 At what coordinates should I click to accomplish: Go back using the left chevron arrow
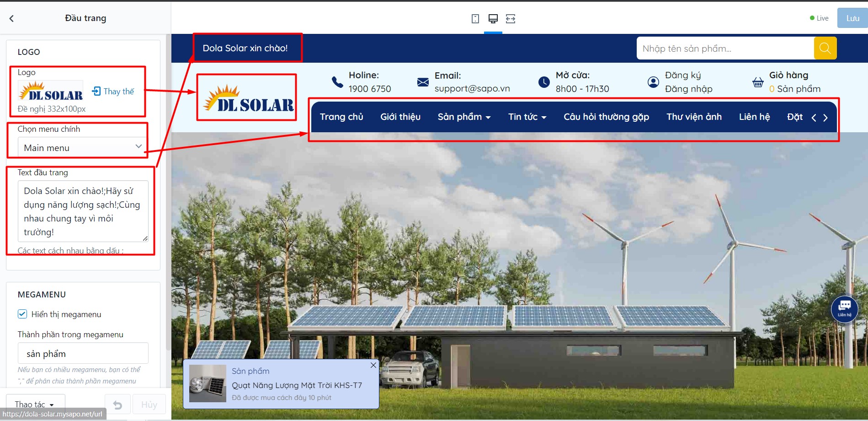click(x=11, y=18)
